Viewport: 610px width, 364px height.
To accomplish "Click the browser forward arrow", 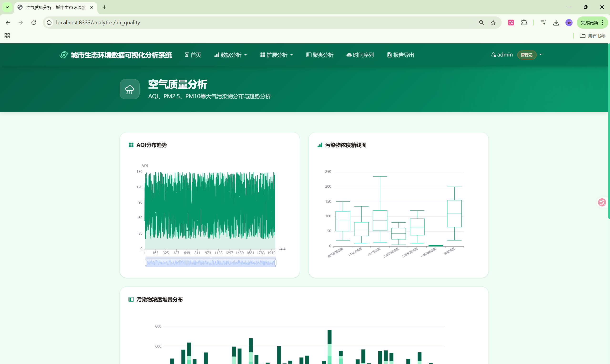I will click(x=21, y=23).
